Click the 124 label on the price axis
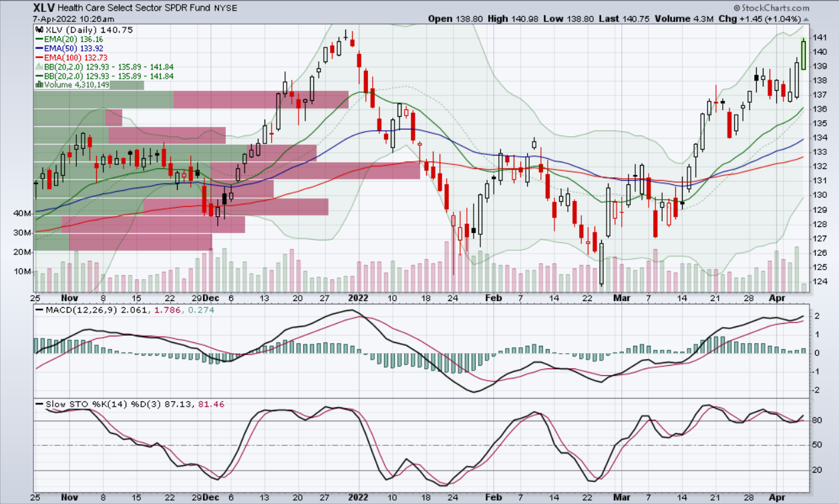Screen dimensions: 839x504 coord(820,281)
